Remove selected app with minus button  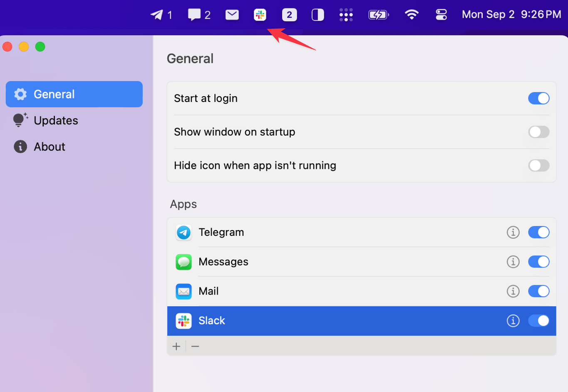pyautogui.click(x=195, y=346)
